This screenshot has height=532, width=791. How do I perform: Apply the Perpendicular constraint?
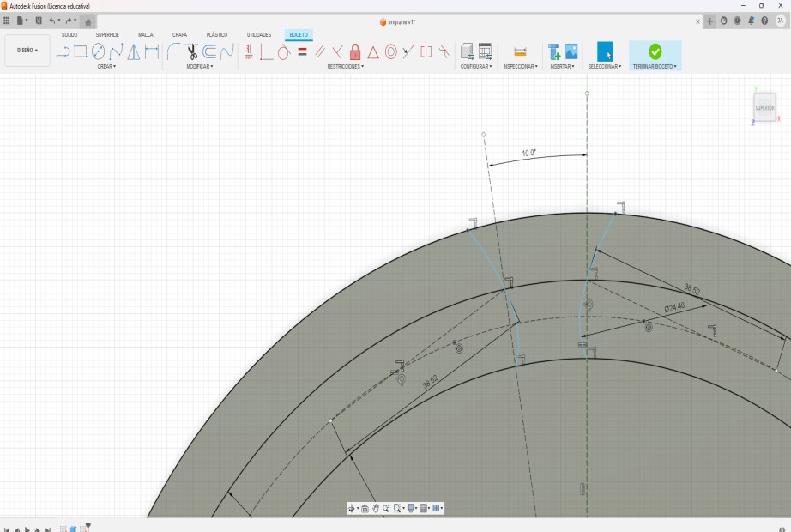pyautogui.click(x=266, y=51)
